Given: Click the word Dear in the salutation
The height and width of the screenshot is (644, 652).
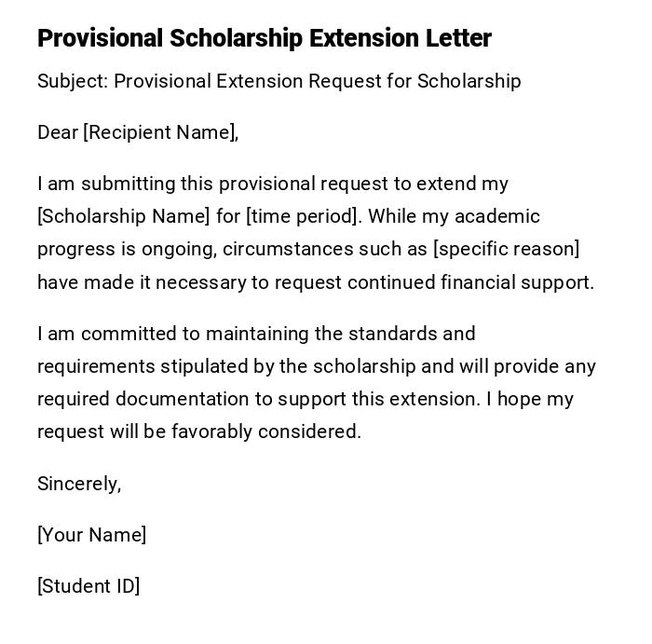Looking at the screenshot, I should [x=58, y=132].
